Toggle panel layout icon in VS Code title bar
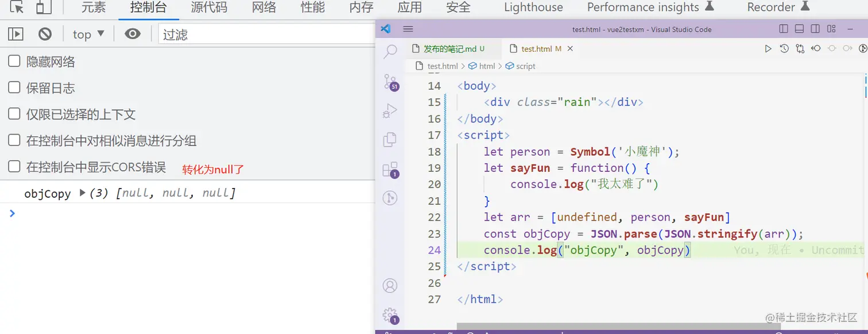 (799, 29)
